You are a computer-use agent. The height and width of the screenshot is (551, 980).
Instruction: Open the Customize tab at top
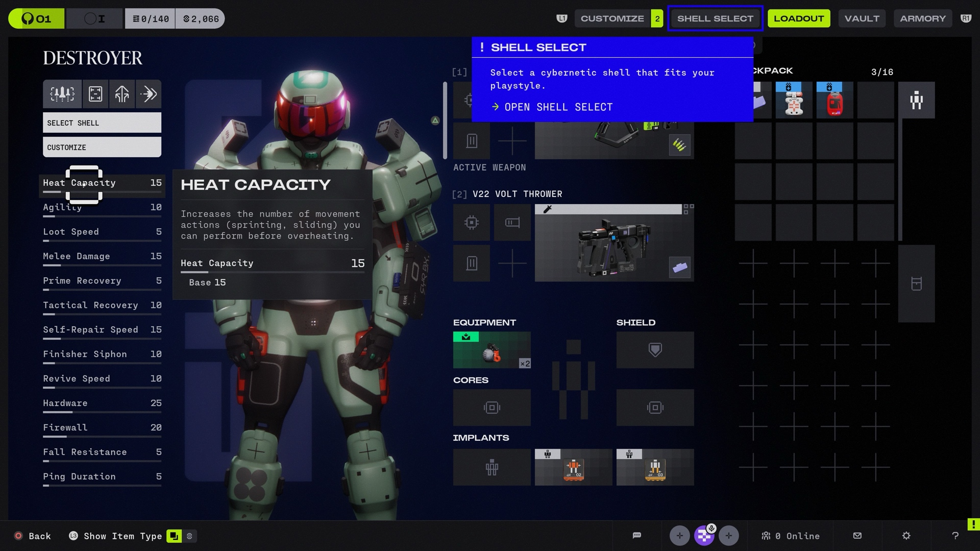[x=612, y=19]
